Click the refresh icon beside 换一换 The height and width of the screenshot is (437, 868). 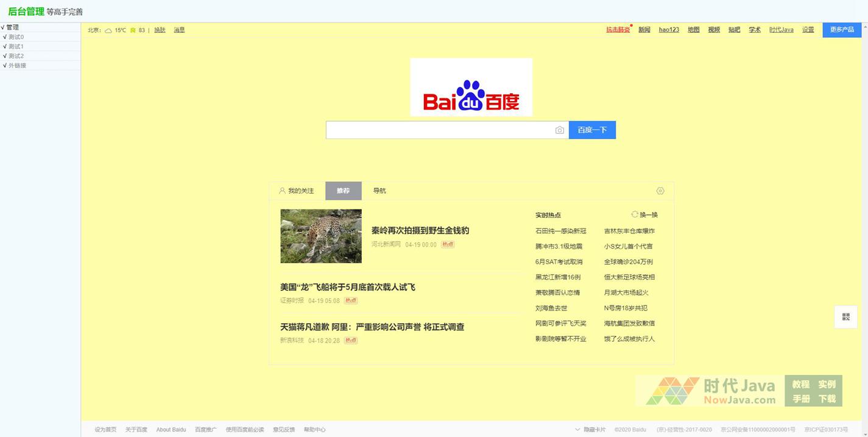(x=635, y=215)
